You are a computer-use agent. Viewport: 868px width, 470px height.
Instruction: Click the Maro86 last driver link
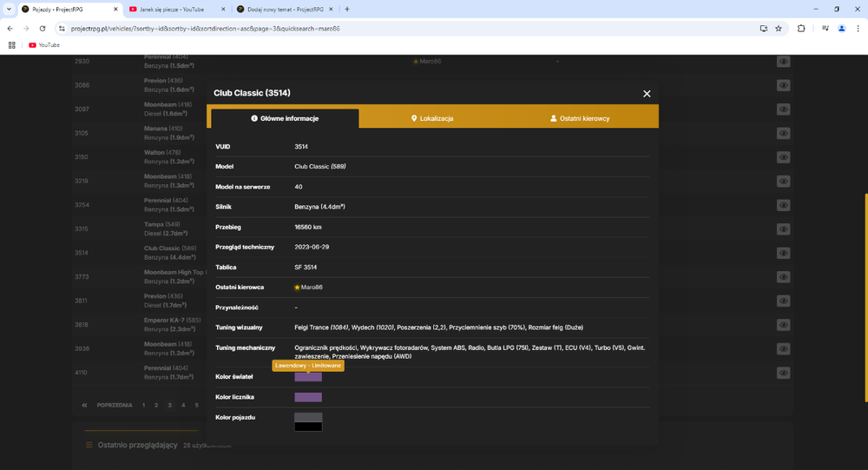pos(312,287)
